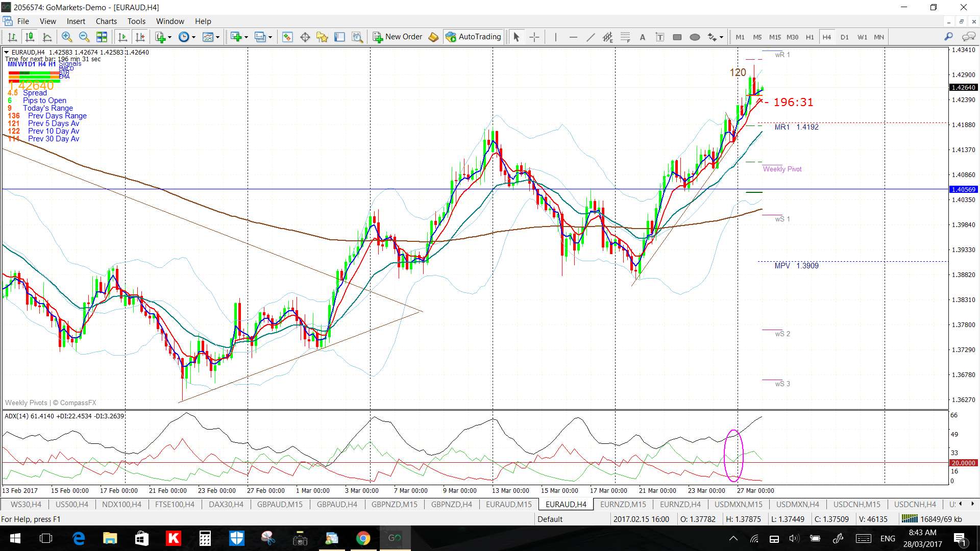Image resolution: width=980 pixels, height=551 pixels.
Task: Open the FTSE100,H4 chart tab
Action: tap(175, 504)
